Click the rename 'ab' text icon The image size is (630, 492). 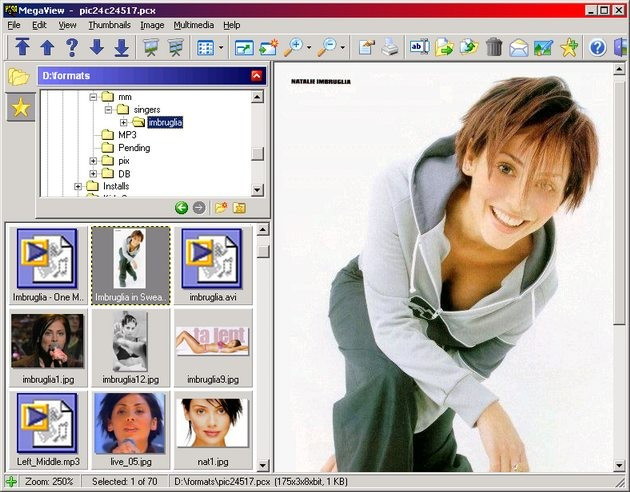(419, 47)
